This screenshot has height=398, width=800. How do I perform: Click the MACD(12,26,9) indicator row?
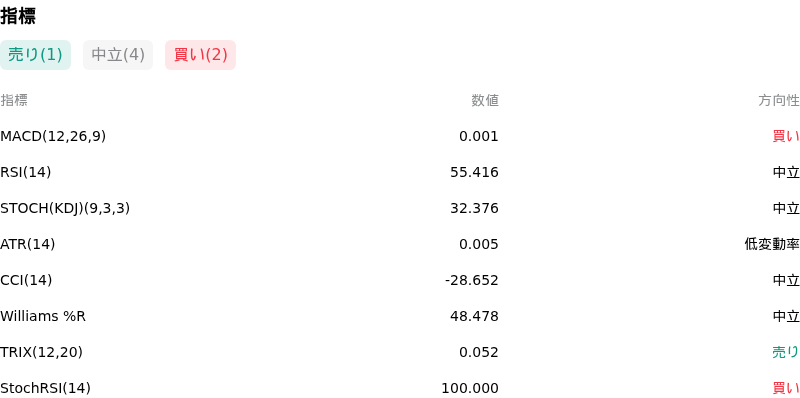(400, 136)
